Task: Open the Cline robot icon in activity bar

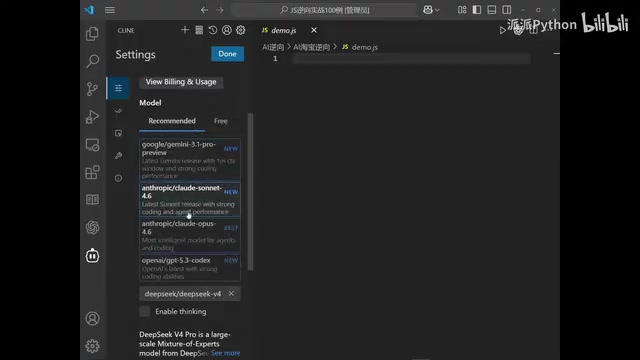Action: pos(92,256)
